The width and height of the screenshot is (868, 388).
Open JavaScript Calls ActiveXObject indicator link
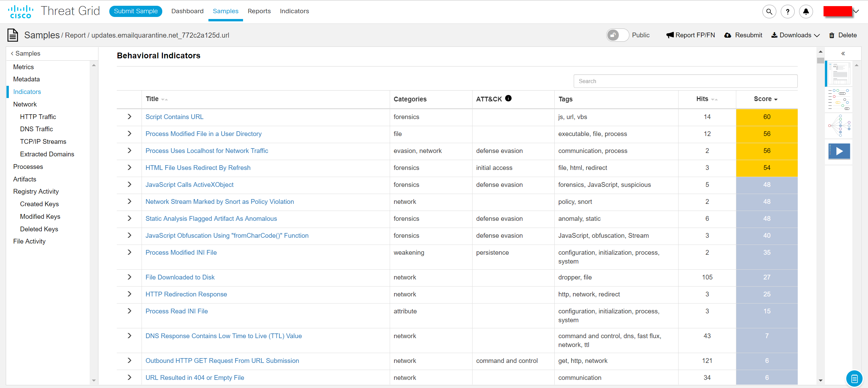click(189, 185)
